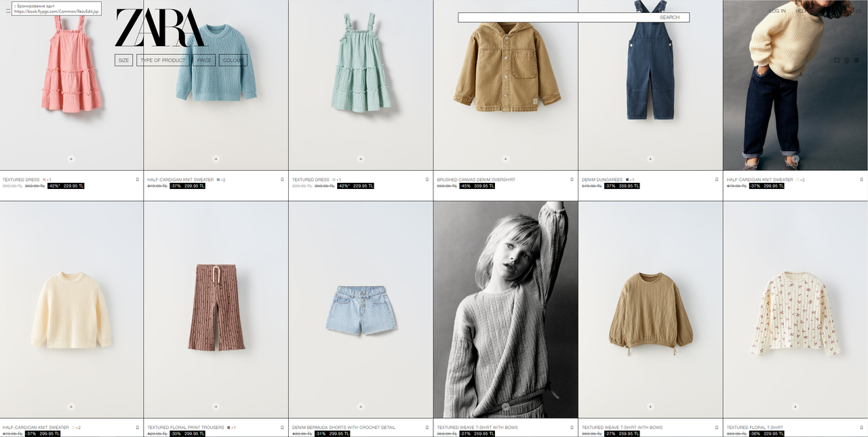Quick-add the cream knit sweater plus icon
868x437 pixels.
click(71, 407)
